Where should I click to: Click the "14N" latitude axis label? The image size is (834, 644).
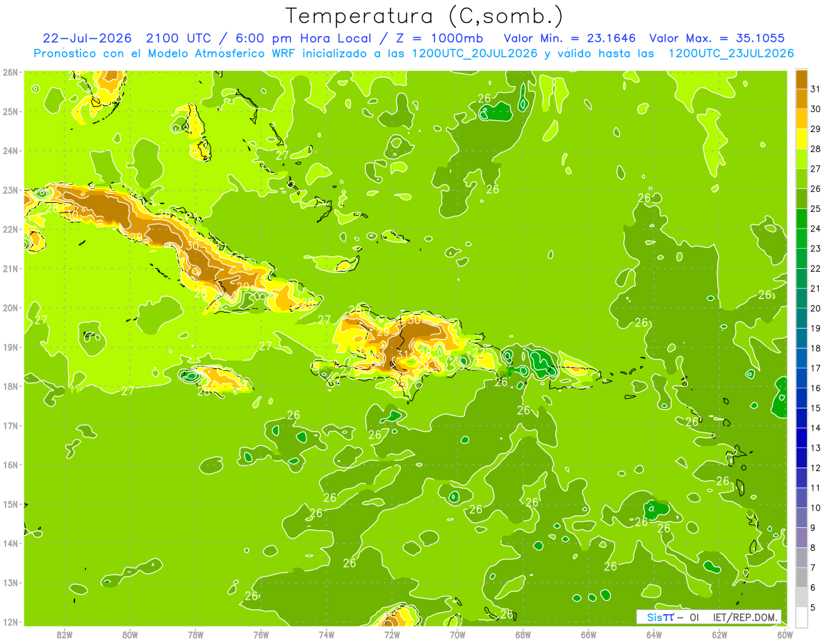tap(10, 543)
